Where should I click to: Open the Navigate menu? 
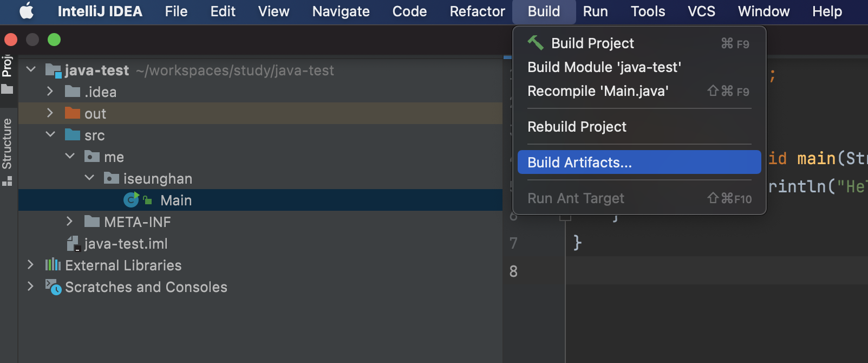[x=341, y=11]
